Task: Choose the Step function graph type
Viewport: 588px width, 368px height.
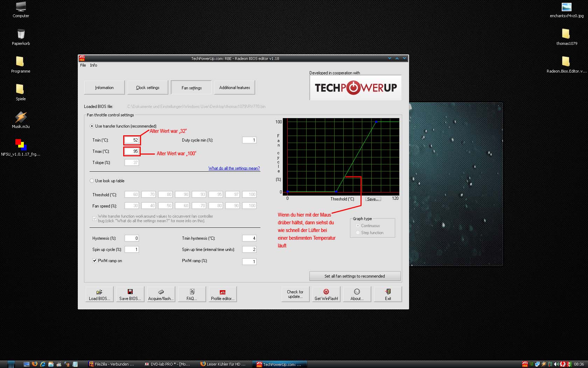Action: [x=358, y=233]
